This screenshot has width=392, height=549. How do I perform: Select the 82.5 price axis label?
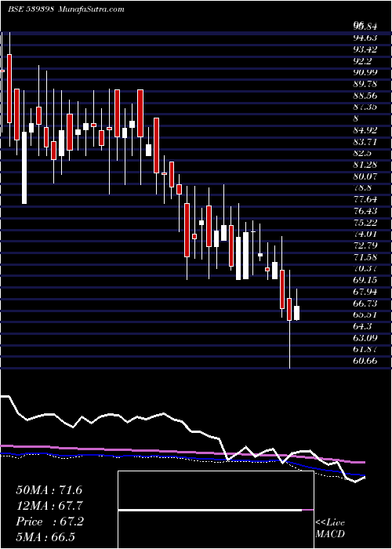pyautogui.click(x=362, y=154)
